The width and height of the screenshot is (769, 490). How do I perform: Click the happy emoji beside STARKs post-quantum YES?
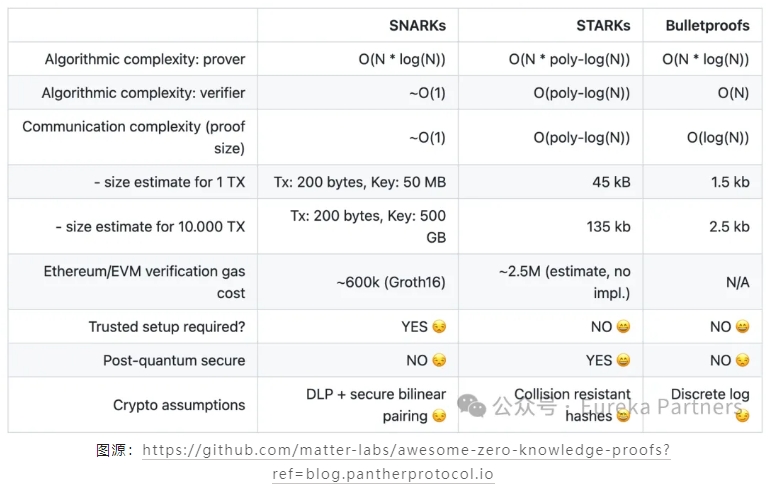point(623,361)
